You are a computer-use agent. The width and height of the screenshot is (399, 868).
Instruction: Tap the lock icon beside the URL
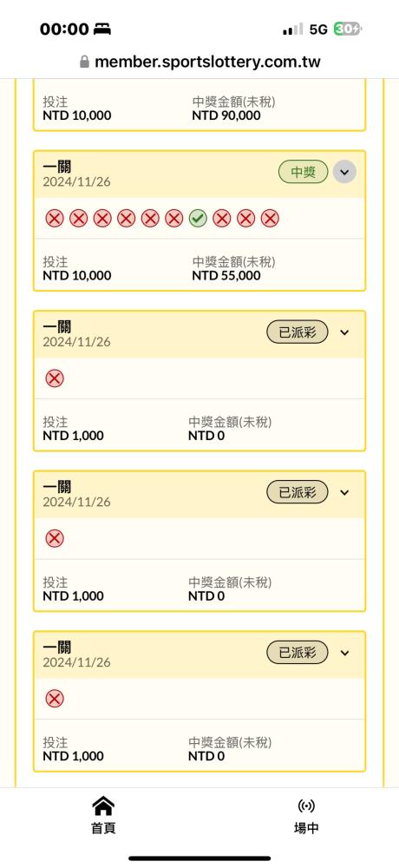(x=85, y=61)
